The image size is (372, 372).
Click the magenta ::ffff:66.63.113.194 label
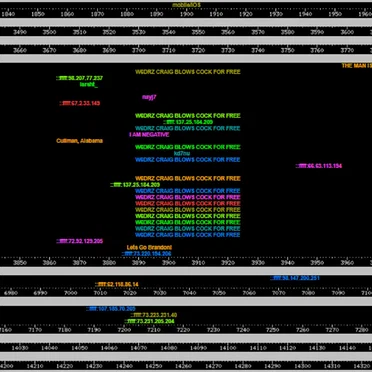pyautogui.click(x=319, y=166)
